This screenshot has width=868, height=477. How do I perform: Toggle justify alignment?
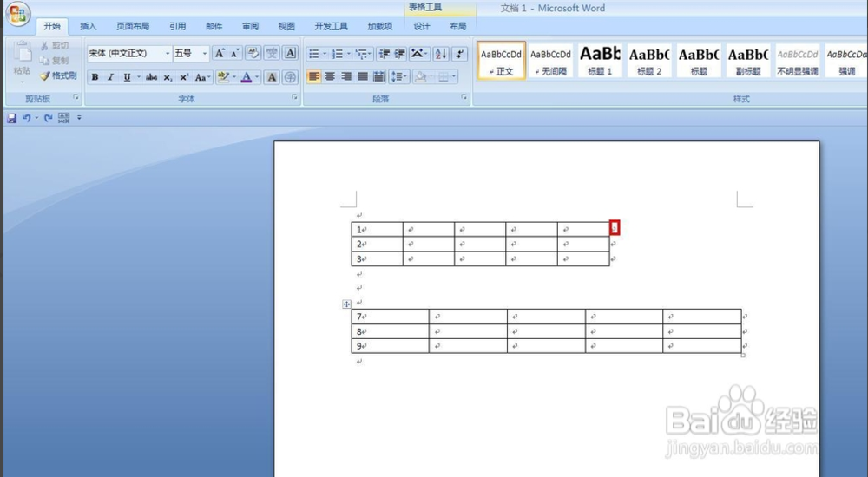363,76
